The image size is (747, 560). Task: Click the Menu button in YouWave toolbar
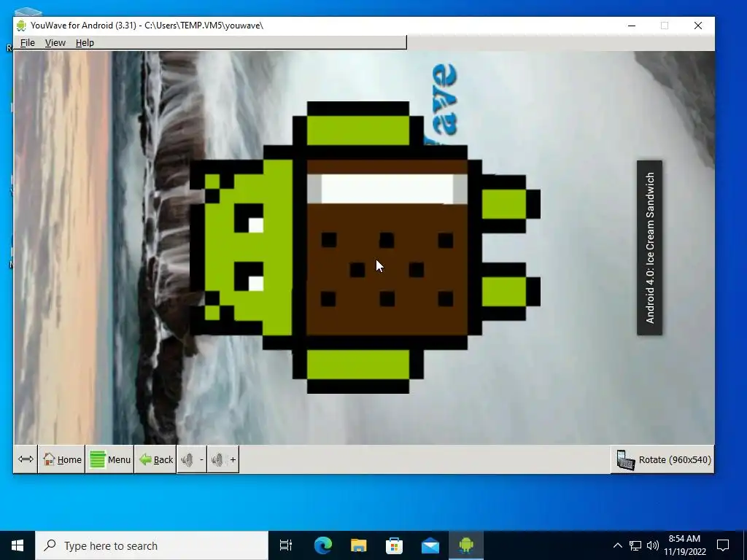110,459
